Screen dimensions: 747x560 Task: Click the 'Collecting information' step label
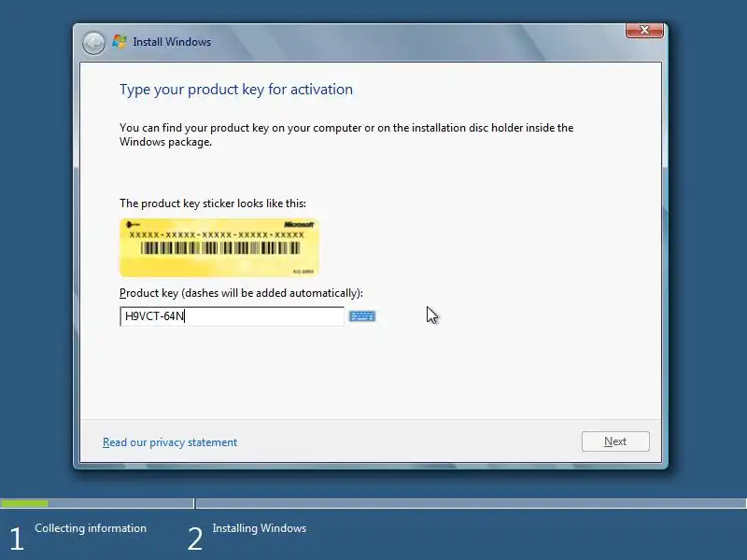pyautogui.click(x=91, y=528)
